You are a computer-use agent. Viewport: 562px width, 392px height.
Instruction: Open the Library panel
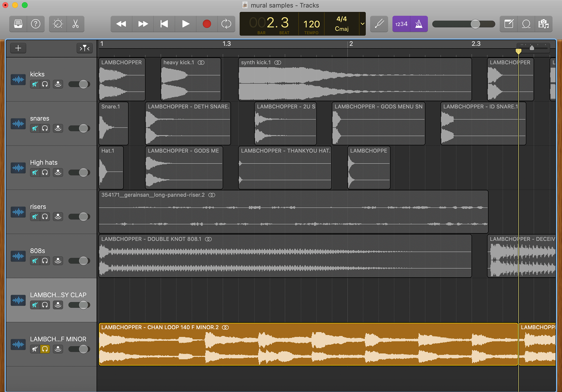click(18, 24)
